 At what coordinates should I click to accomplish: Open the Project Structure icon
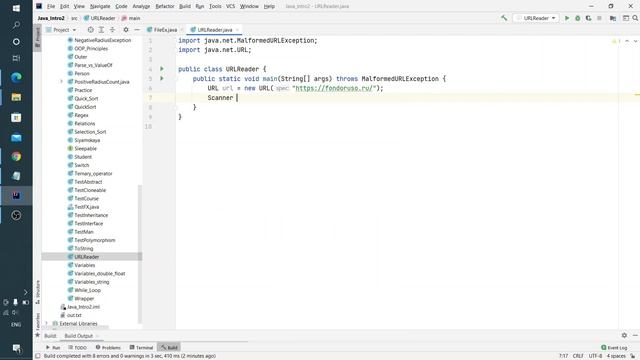(x=613, y=18)
